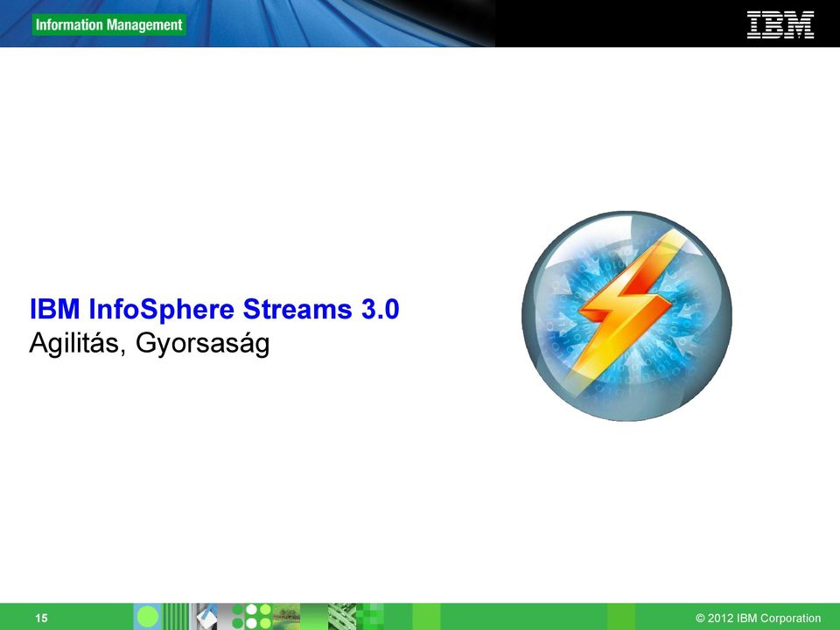
Task: Click the © 2012 IBM Corporation text
Action: (x=758, y=619)
